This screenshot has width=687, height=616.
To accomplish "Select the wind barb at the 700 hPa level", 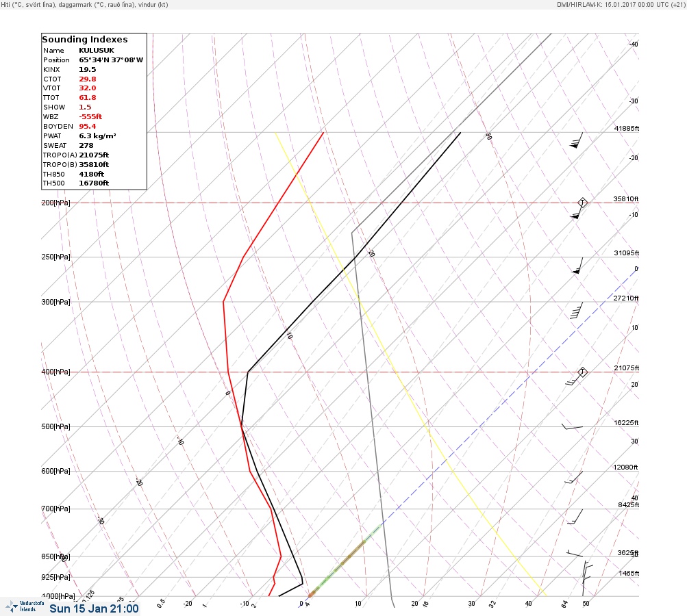I will [575, 517].
